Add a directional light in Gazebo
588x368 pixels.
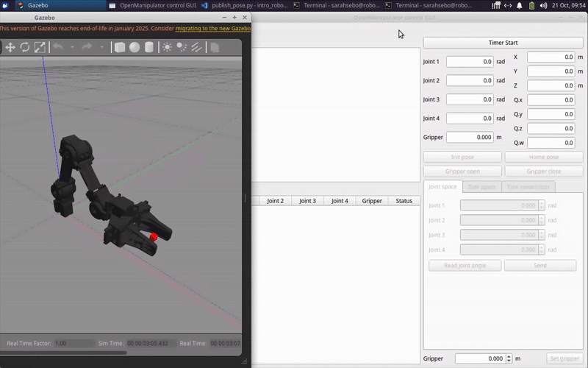[196, 47]
